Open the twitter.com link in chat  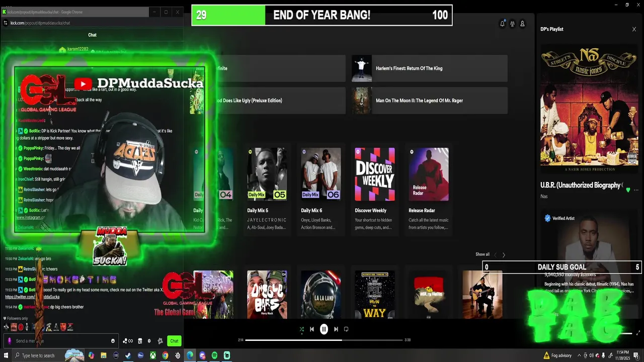click(32, 297)
